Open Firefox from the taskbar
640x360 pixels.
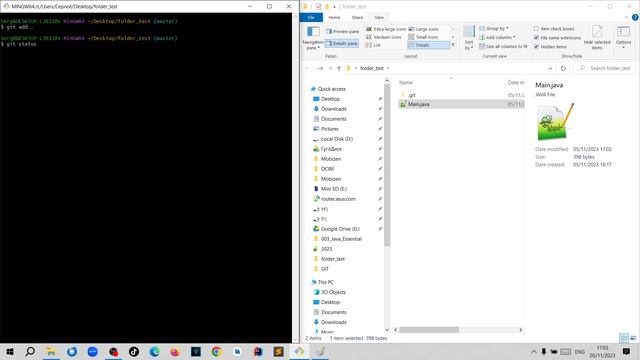175,351
